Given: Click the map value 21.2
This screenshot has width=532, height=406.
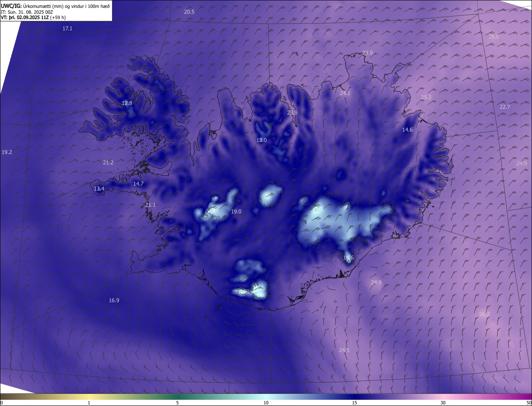Looking at the screenshot, I should 108,163.
